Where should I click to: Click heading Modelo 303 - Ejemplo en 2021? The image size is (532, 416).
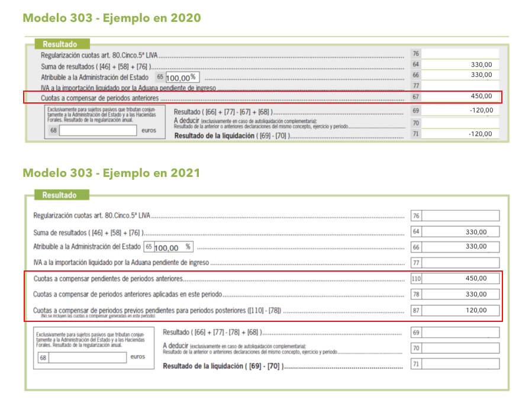click(112, 173)
